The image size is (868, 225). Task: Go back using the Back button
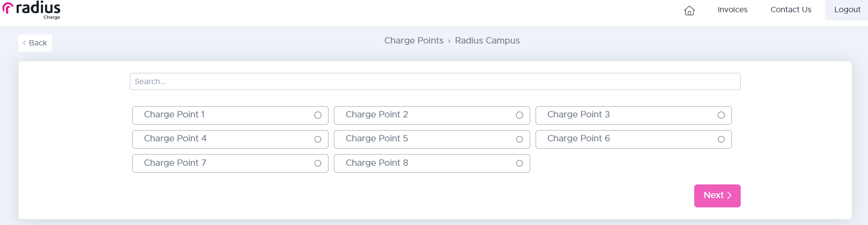tap(35, 43)
